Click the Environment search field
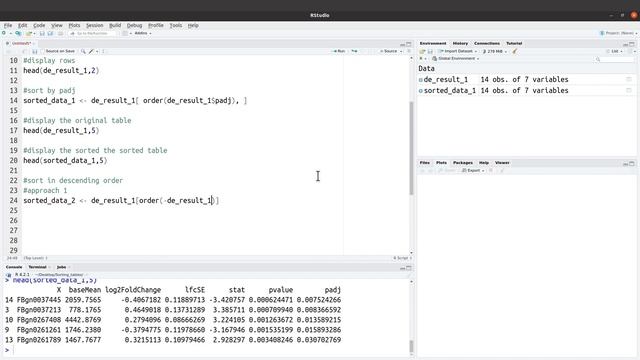640x360 pixels. (x=615, y=59)
